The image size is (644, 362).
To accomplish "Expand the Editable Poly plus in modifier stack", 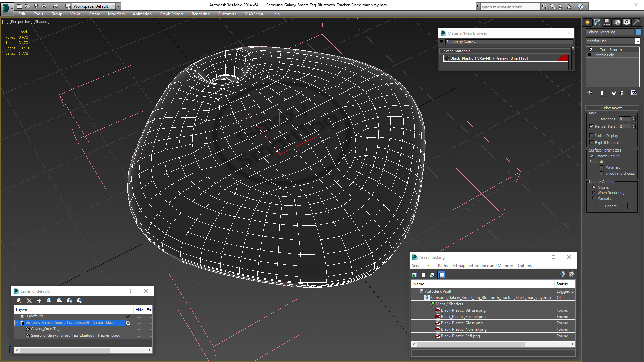I will (590, 55).
